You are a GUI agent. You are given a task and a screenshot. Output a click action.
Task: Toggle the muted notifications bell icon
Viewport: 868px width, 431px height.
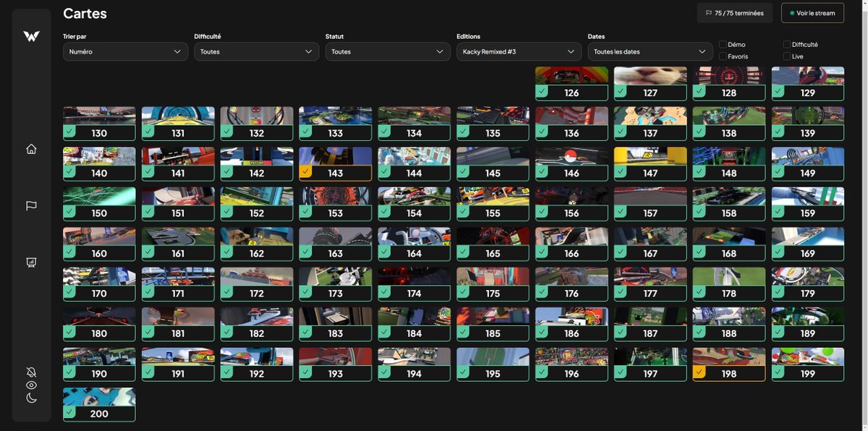[x=31, y=372]
